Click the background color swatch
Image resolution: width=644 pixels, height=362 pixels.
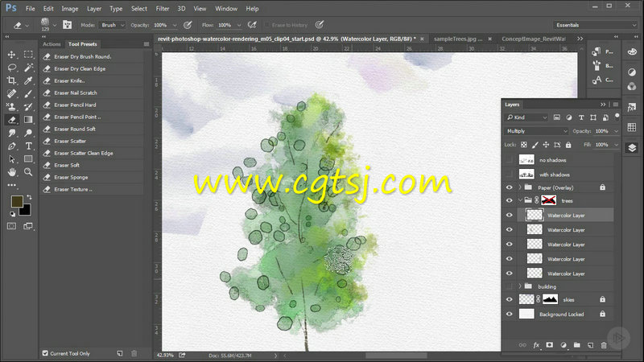point(27,211)
